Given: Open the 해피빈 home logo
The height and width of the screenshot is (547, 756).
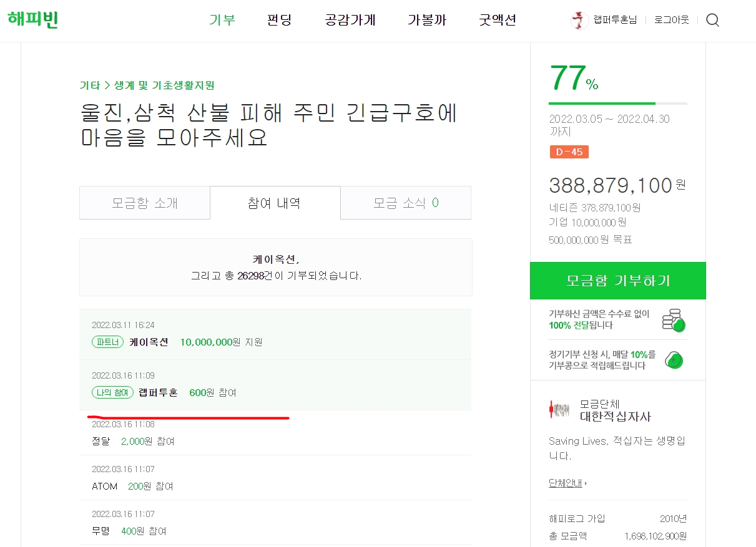Looking at the screenshot, I should point(33,19).
